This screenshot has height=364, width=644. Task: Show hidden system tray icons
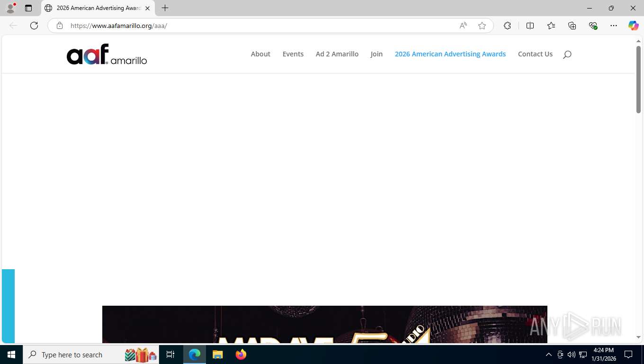tap(549, 355)
